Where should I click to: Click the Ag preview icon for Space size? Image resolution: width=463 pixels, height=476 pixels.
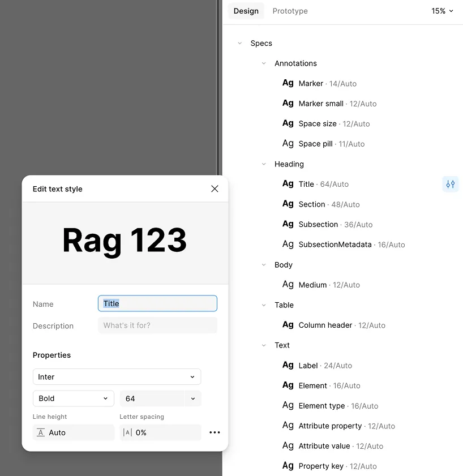[288, 123]
